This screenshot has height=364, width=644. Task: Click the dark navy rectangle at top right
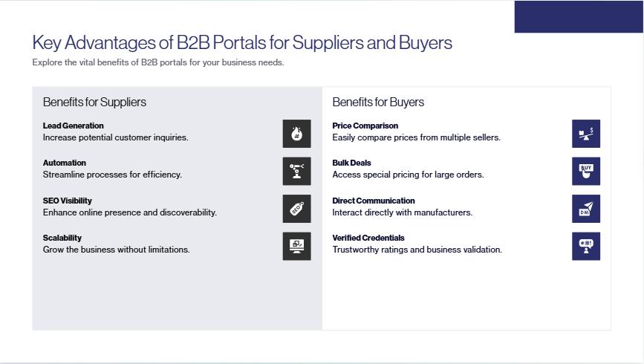point(579,17)
